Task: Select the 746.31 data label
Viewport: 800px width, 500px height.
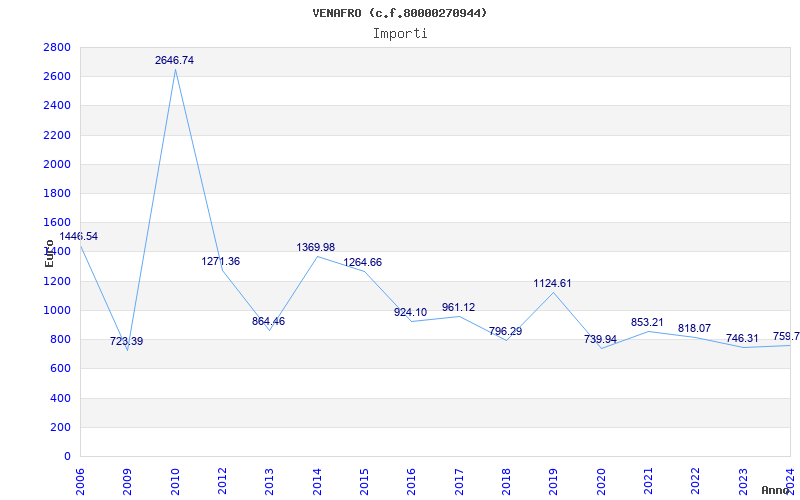Action: 742,338
